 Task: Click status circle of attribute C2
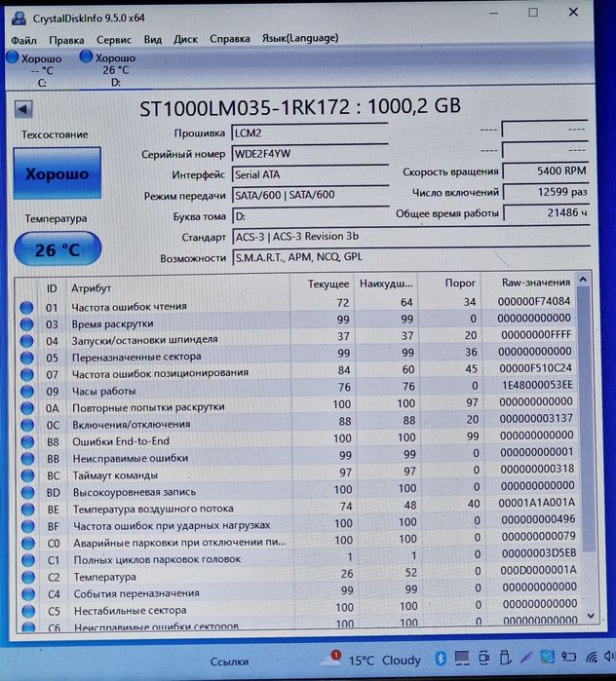pos(28,577)
